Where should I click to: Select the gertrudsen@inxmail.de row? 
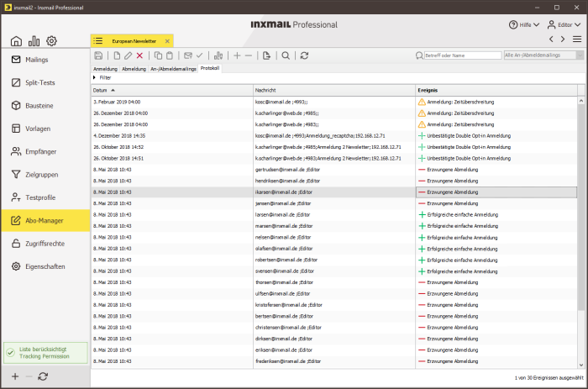[334, 169]
